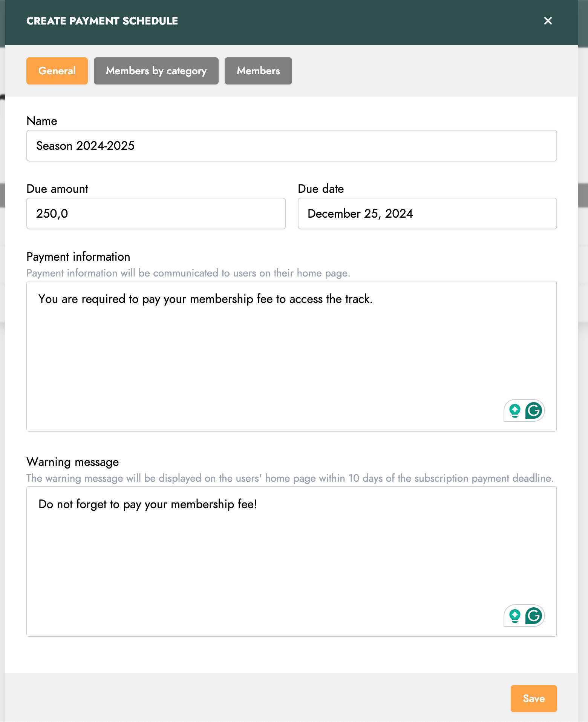This screenshot has height=722, width=588.
Task: Click the lightbulb suggestion icon in Warning message
Action: pos(514,616)
